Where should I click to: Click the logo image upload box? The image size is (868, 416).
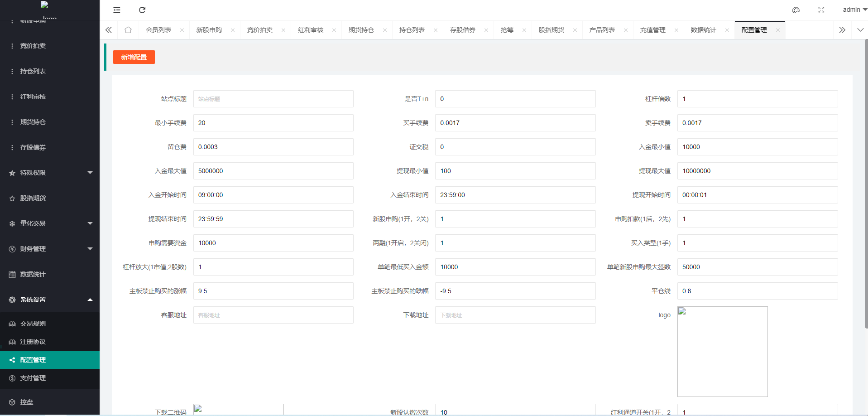coord(722,351)
